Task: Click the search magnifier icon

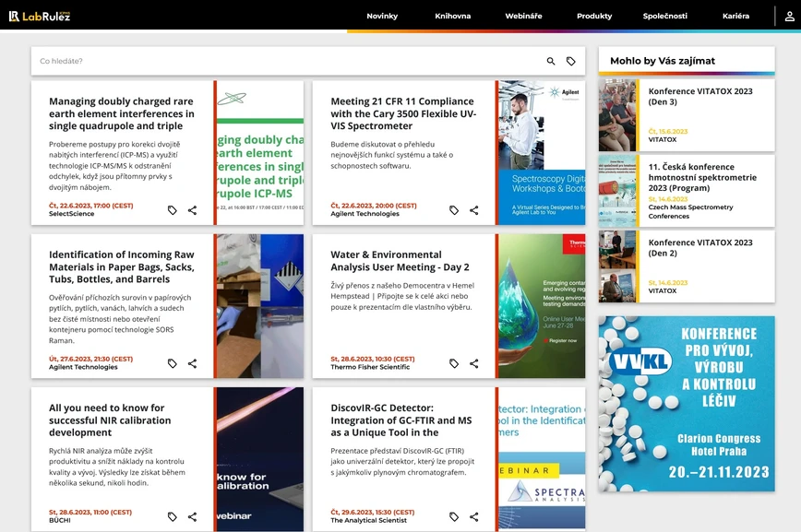Action: tap(551, 61)
